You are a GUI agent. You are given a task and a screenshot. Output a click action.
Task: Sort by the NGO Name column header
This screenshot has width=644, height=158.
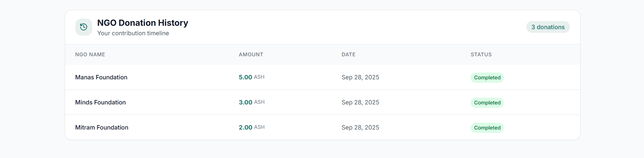pyautogui.click(x=90, y=55)
